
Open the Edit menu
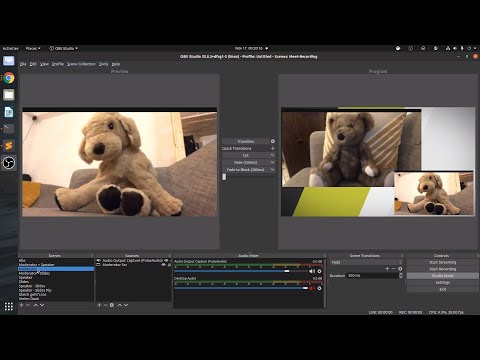(33, 64)
